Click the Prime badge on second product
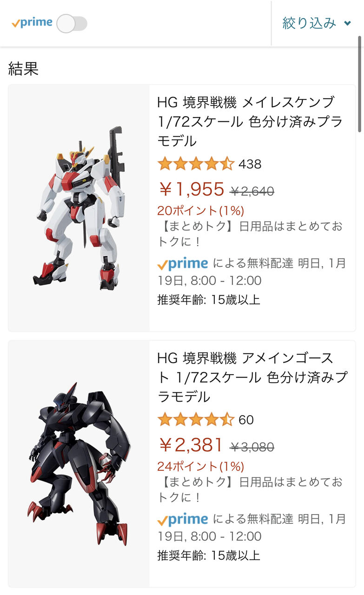Viewport: 364px width, 595px height. pos(183,520)
